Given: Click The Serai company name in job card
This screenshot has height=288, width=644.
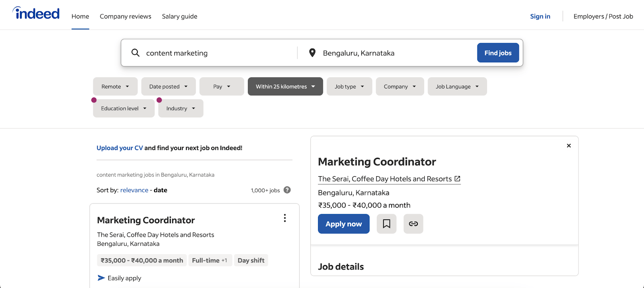Looking at the screenshot, I should click(155, 235).
